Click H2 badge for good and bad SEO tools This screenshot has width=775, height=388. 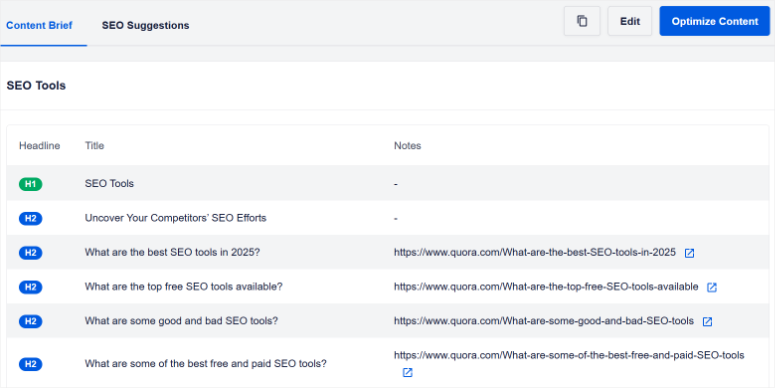point(31,321)
